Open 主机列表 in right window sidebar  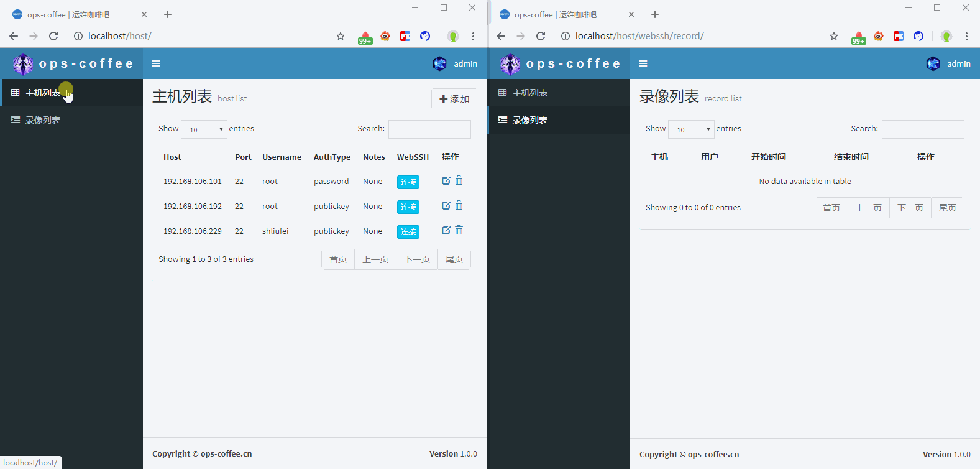click(x=529, y=93)
